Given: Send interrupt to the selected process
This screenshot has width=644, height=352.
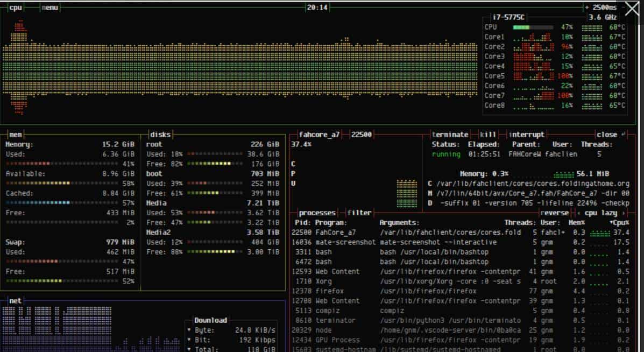Looking at the screenshot, I should point(526,134).
